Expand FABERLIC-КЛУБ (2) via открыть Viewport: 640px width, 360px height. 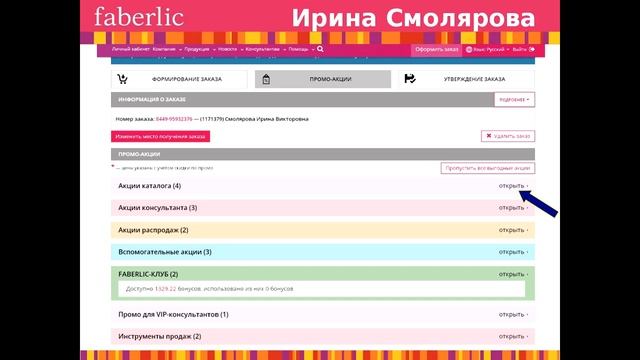point(513,274)
